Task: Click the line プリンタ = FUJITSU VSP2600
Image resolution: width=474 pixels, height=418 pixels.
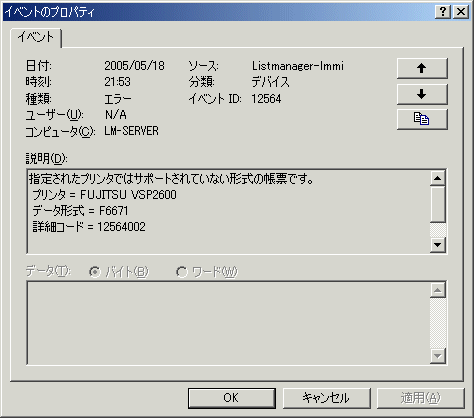Action: [104, 195]
